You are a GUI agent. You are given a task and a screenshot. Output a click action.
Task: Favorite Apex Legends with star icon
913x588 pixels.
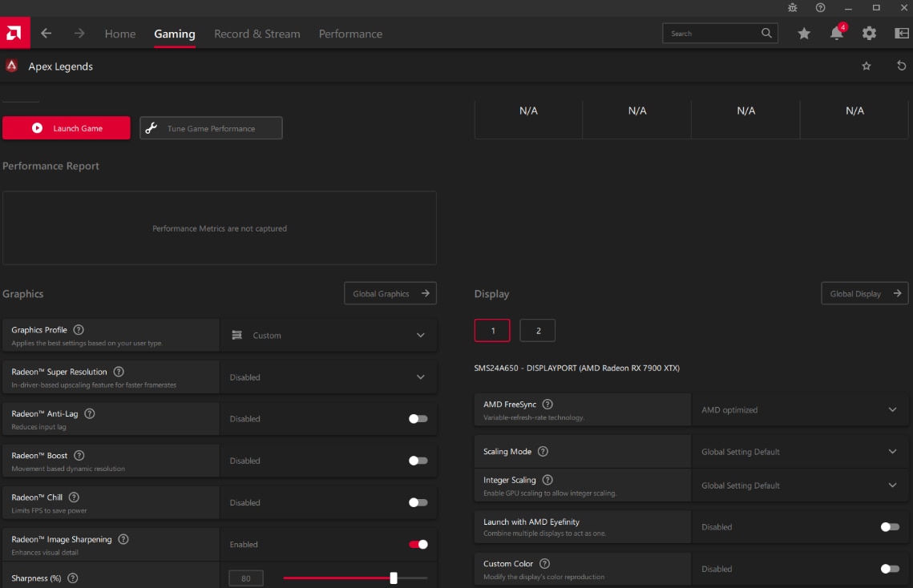click(x=867, y=66)
